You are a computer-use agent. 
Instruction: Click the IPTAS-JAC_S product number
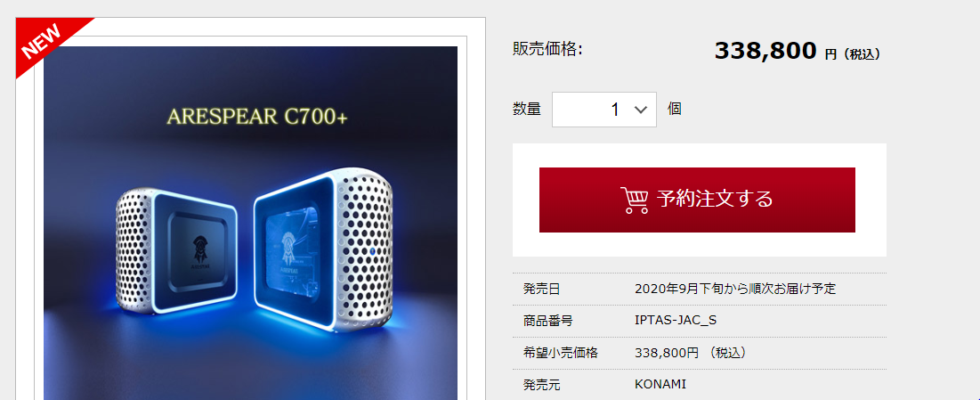pyautogui.click(x=675, y=321)
